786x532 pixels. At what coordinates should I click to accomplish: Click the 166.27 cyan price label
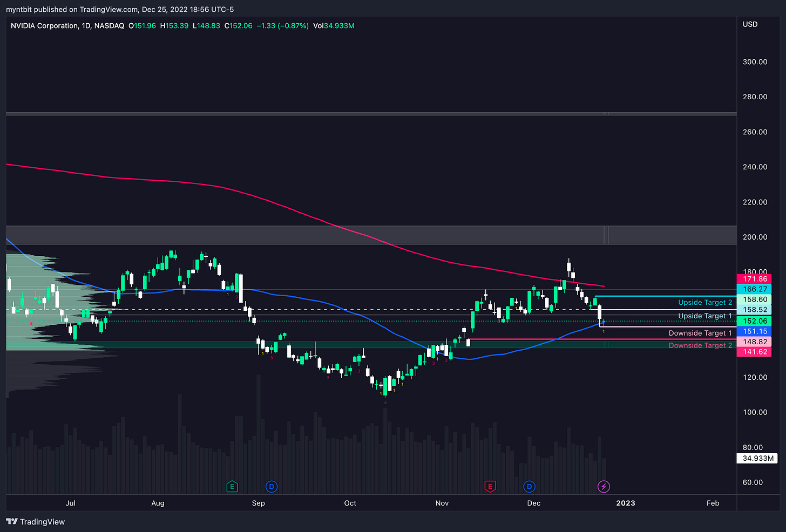pos(754,289)
